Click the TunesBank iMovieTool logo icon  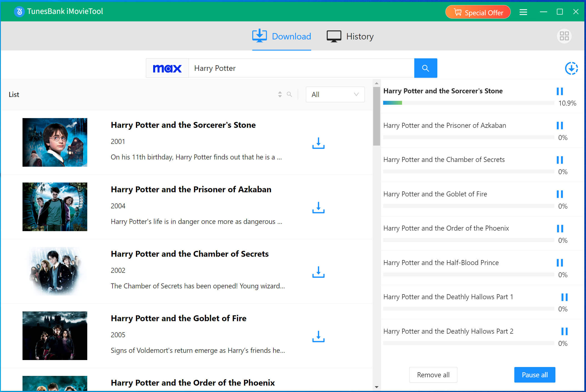coord(19,12)
